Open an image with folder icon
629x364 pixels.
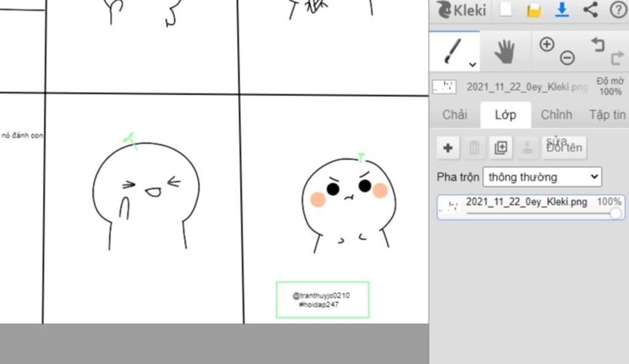coord(534,10)
